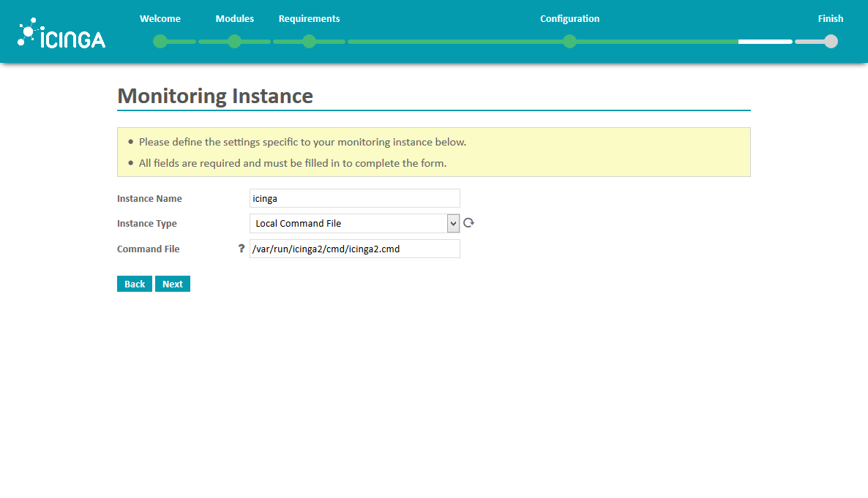
Task: Click the Monitoring Instance heading
Action: click(214, 96)
